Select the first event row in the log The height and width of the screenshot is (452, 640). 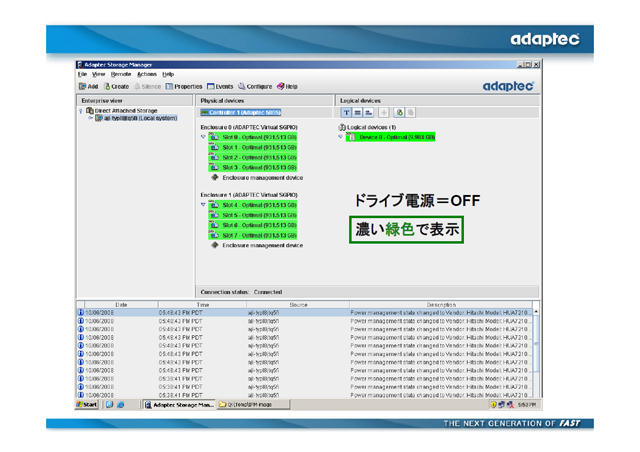305,313
